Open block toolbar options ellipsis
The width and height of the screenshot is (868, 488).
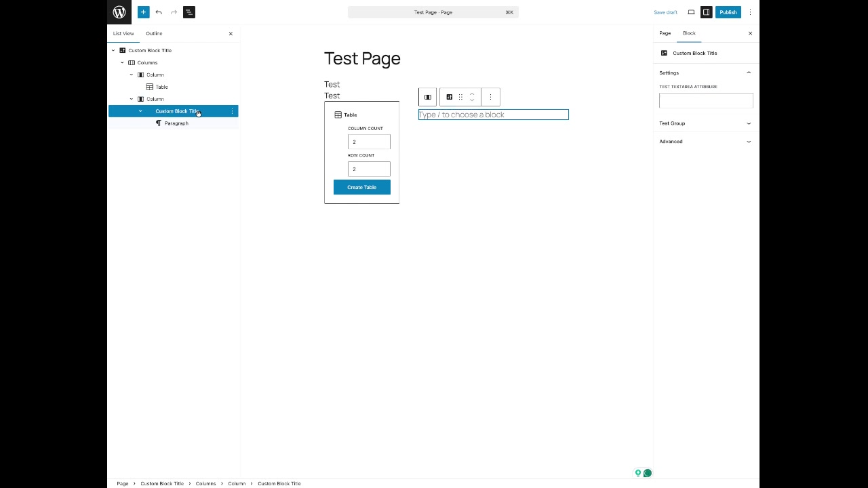click(490, 97)
